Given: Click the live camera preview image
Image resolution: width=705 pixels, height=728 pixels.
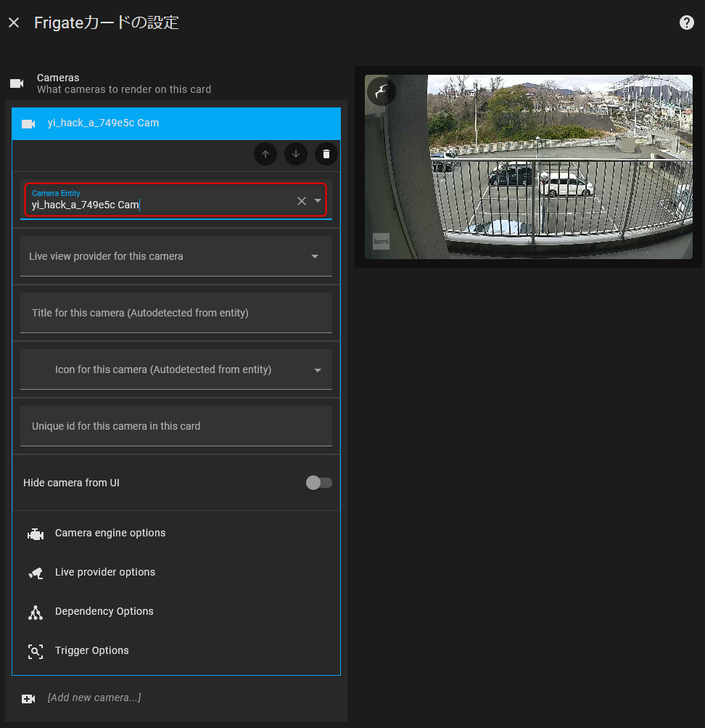Looking at the screenshot, I should 529,167.
